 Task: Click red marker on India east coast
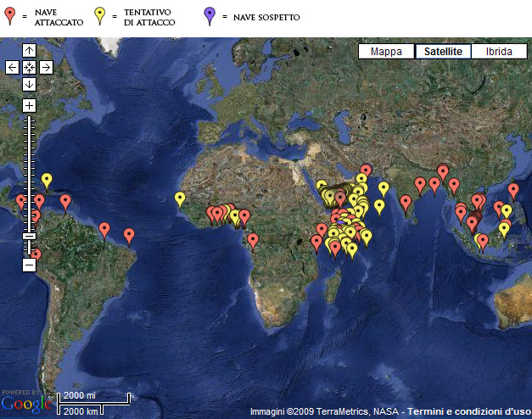point(420,185)
